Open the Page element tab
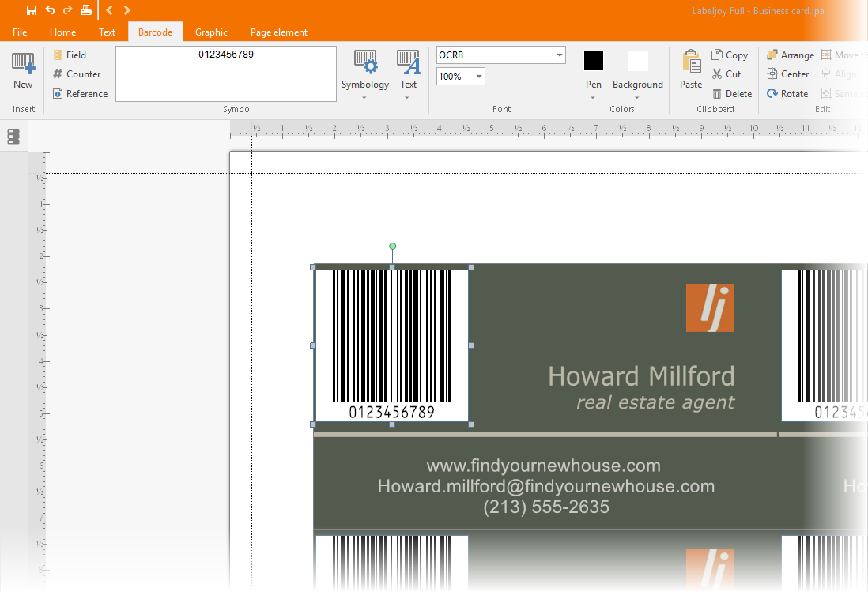The width and height of the screenshot is (868, 592). pos(278,32)
